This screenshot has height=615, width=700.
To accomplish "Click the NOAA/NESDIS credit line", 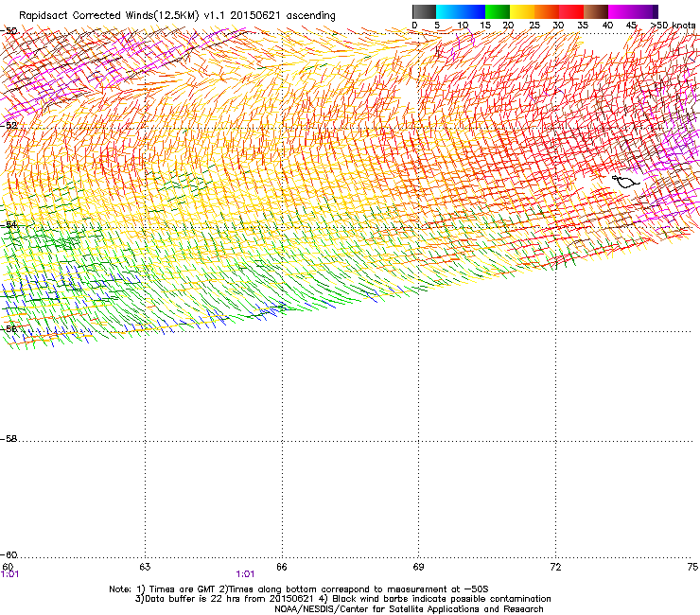I will click(409, 609).
